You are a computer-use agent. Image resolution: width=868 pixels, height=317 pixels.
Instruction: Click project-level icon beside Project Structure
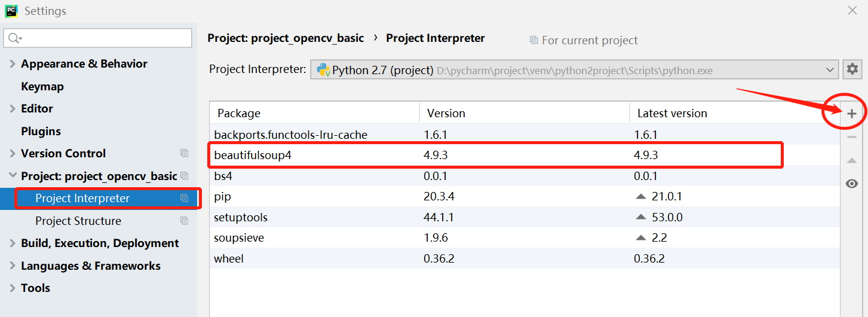point(185,221)
